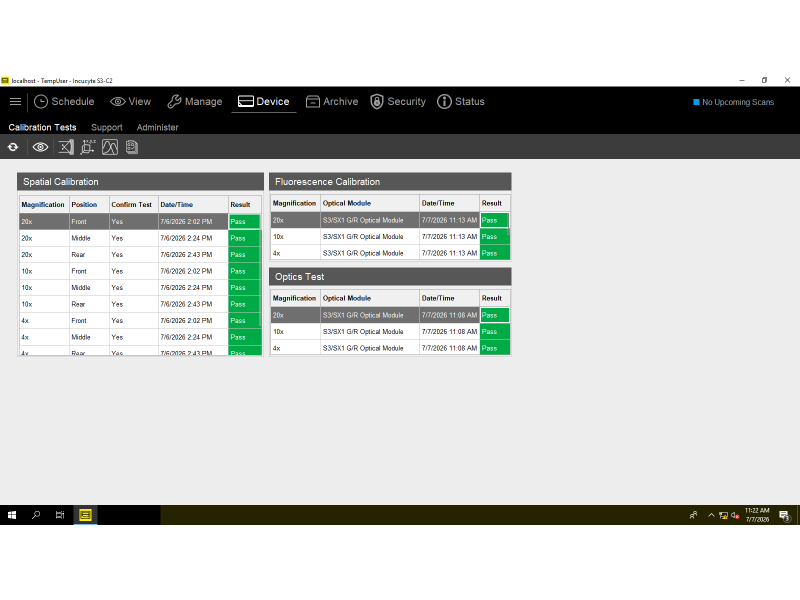Select the Administer submenu

click(x=158, y=128)
